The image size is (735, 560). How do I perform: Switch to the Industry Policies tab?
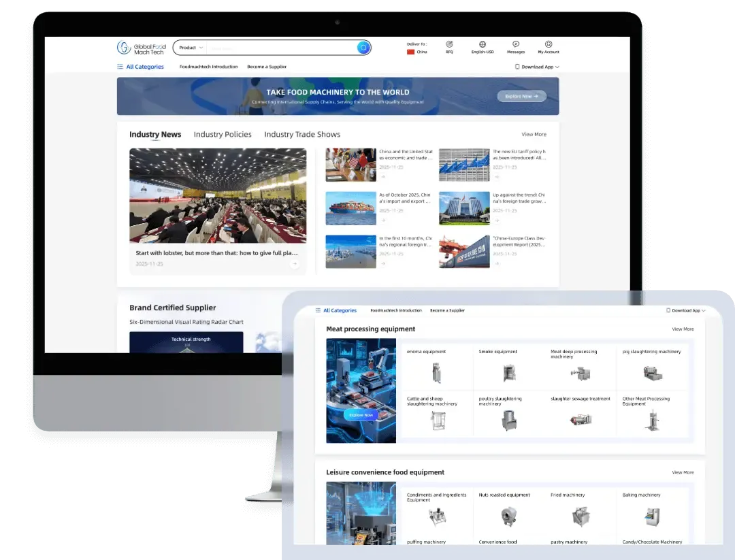[223, 135]
